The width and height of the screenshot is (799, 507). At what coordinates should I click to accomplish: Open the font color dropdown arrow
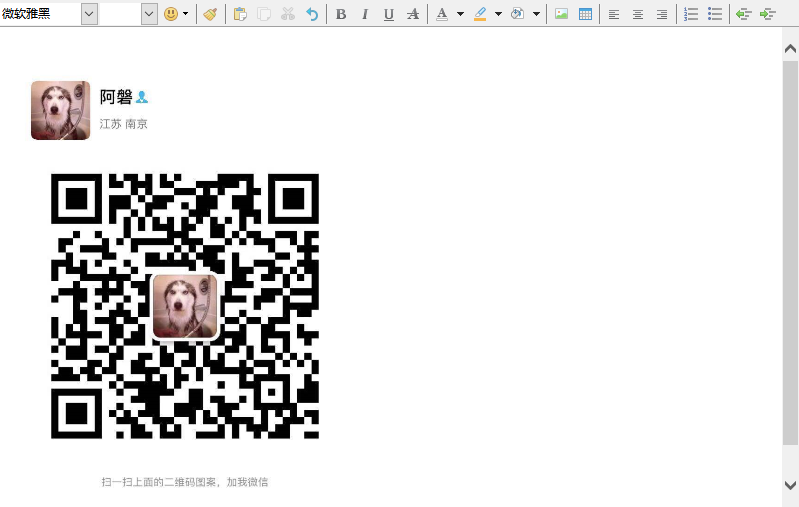[x=460, y=14]
